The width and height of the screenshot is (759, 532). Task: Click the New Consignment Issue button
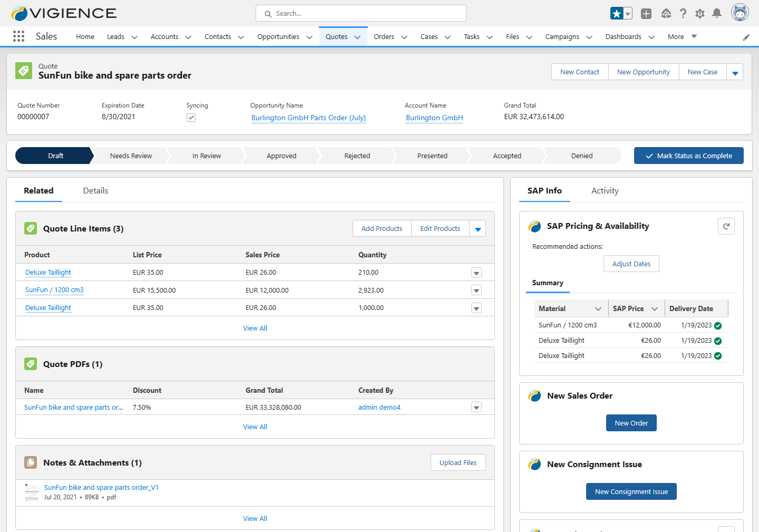[631, 492]
